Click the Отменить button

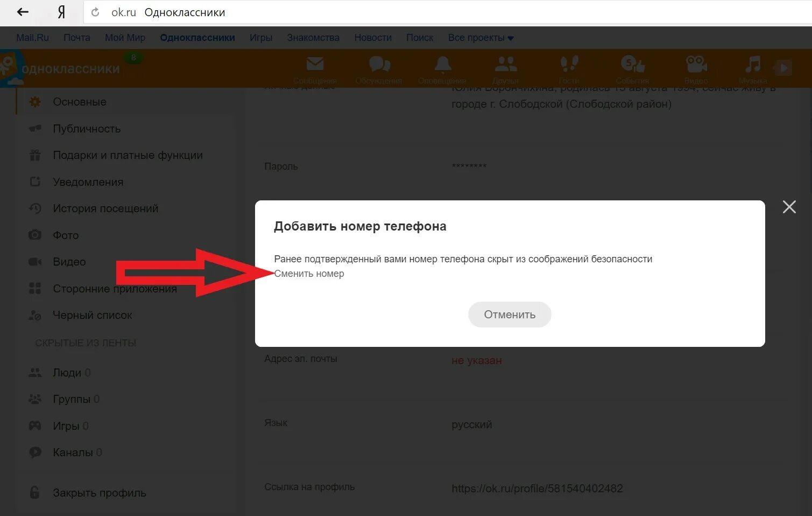click(510, 315)
